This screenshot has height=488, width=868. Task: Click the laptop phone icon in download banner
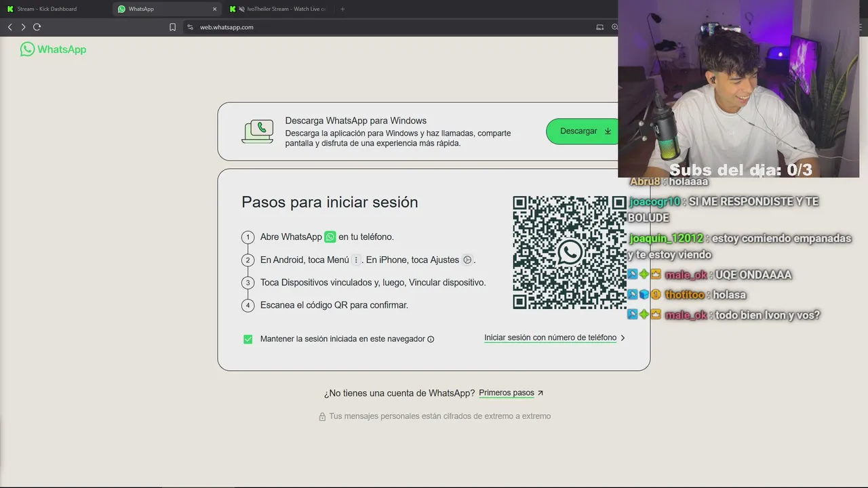[258, 131]
